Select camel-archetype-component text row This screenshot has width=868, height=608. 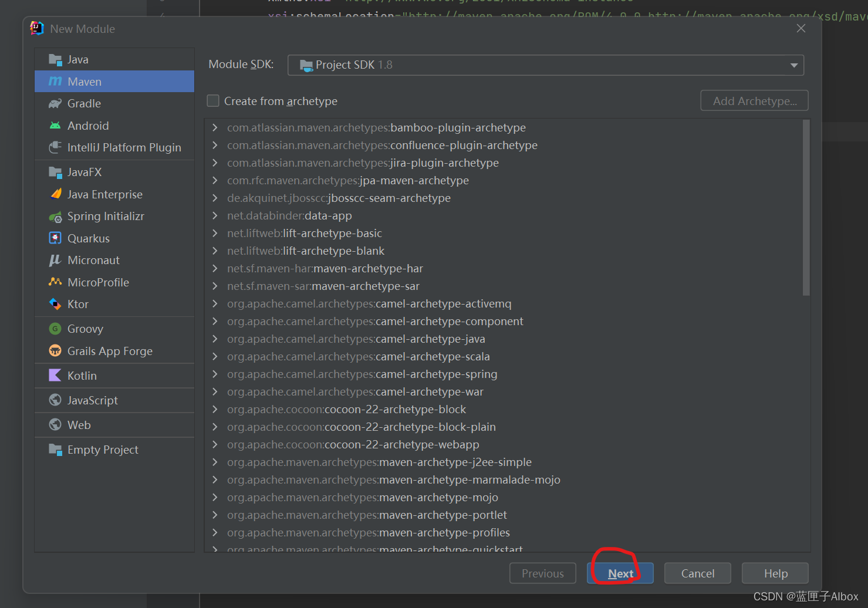375,321
